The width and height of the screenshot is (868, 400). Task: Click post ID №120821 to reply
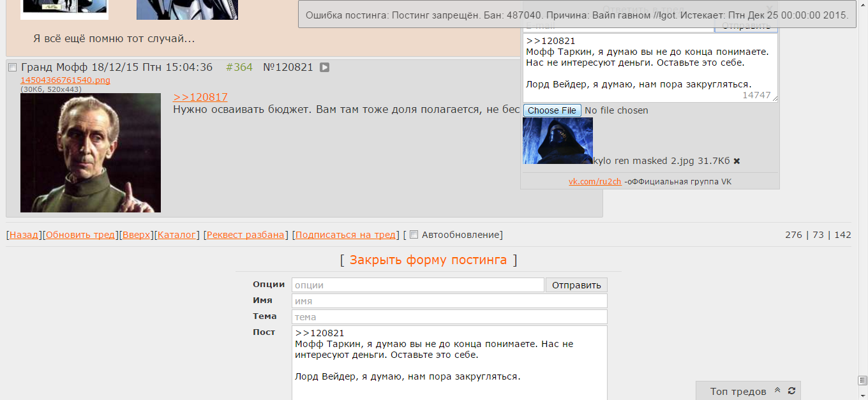pyautogui.click(x=288, y=67)
